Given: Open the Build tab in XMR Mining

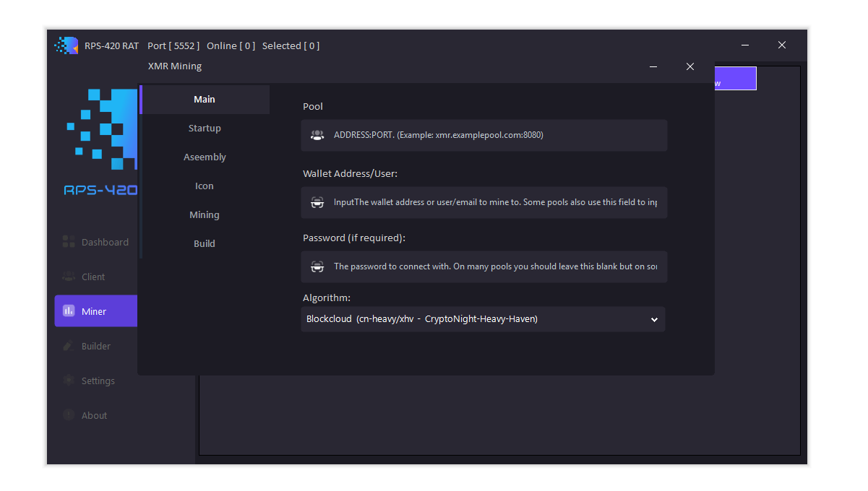Looking at the screenshot, I should pyautogui.click(x=205, y=243).
